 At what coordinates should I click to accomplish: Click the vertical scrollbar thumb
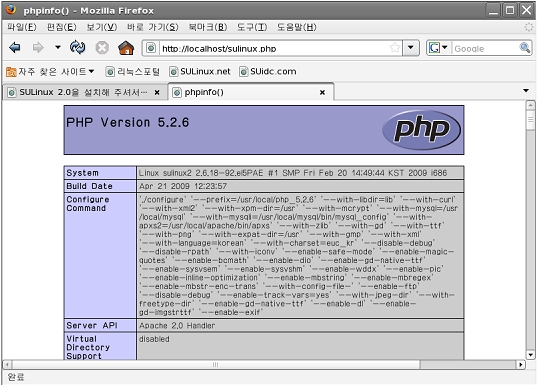(530, 120)
